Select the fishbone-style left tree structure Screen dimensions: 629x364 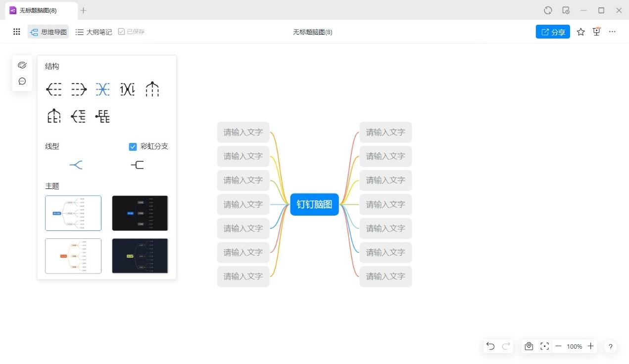click(x=78, y=116)
